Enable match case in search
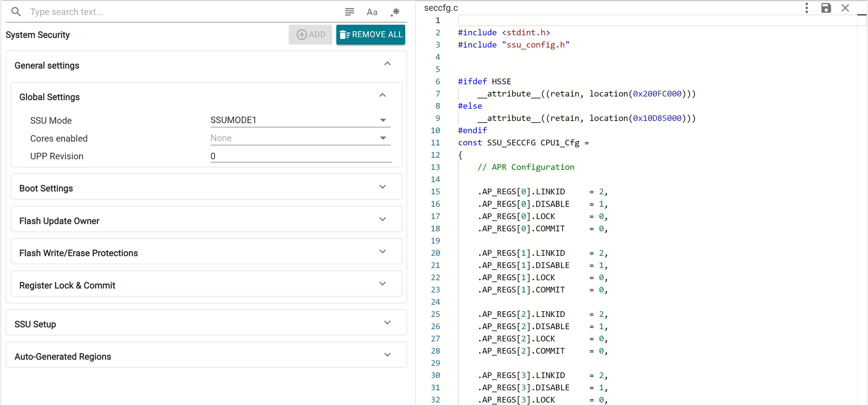 coord(372,12)
